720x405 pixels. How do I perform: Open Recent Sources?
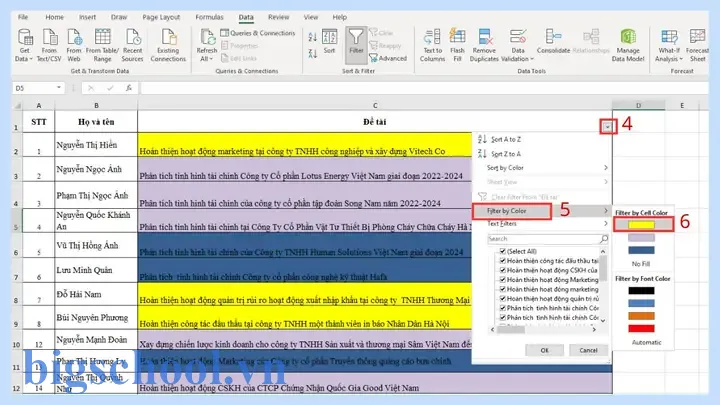pyautogui.click(x=133, y=45)
